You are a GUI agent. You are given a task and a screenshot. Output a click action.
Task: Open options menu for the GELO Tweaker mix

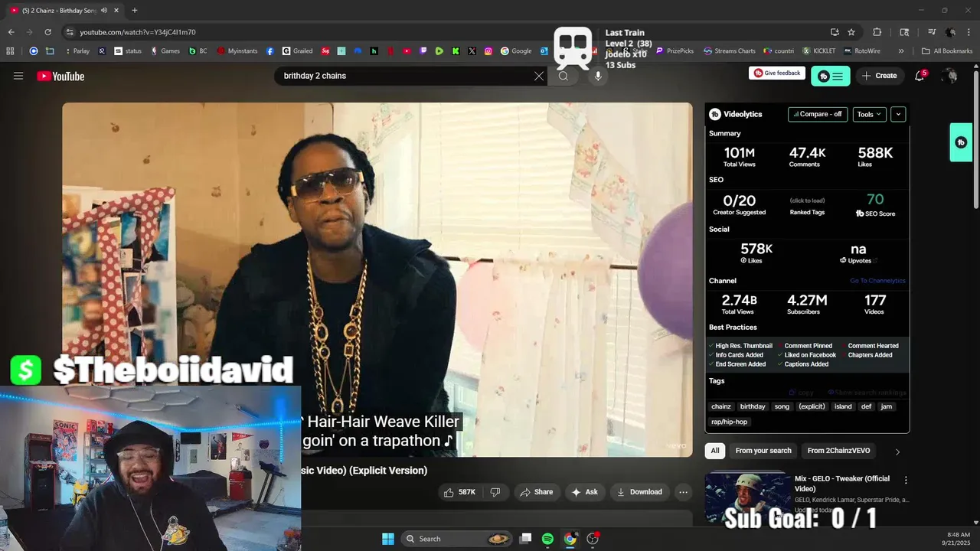pos(906,481)
